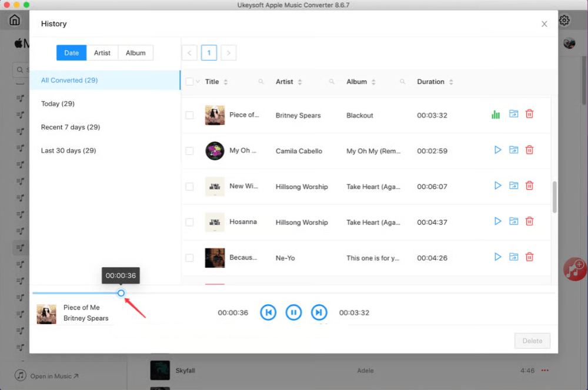Open the settings gear icon
588x390 pixels.
[564, 20]
